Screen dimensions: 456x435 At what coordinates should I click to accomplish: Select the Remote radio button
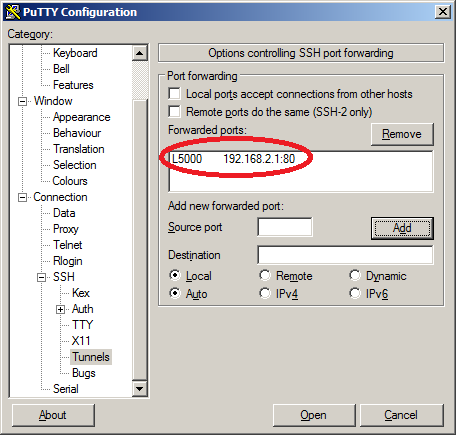[265, 275]
